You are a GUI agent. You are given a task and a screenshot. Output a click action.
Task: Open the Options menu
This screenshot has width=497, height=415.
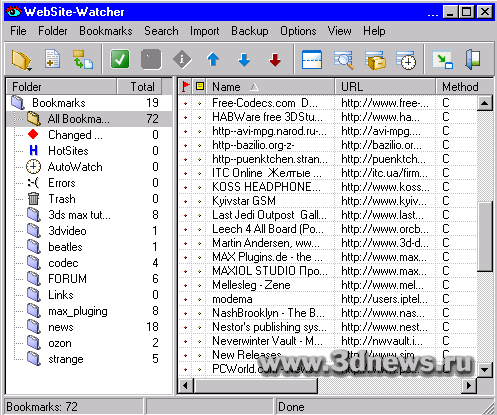tap(298, 31)
